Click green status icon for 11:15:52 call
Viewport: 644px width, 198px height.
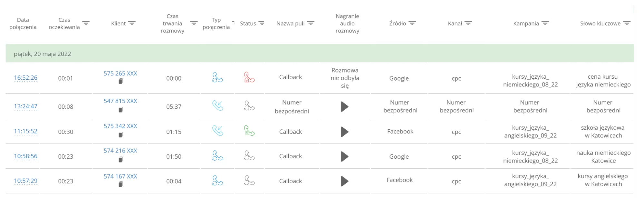point(249,131)
